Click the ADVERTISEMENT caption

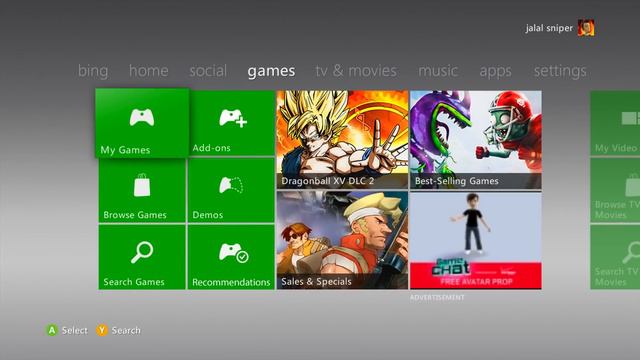click(x=437, y=298)
